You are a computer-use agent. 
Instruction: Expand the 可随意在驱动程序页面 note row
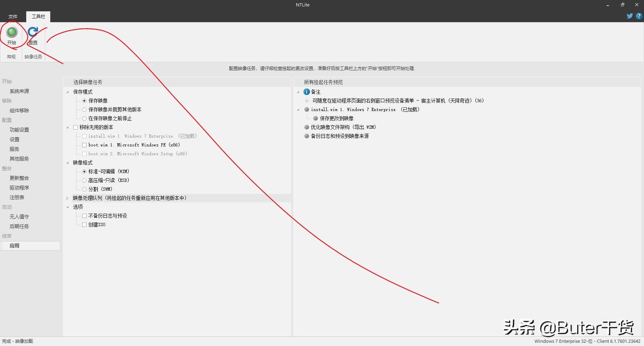(307, 101)
